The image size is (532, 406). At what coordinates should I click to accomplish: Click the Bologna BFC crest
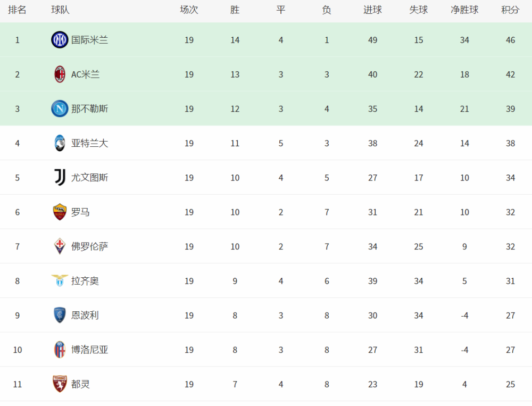60,350
